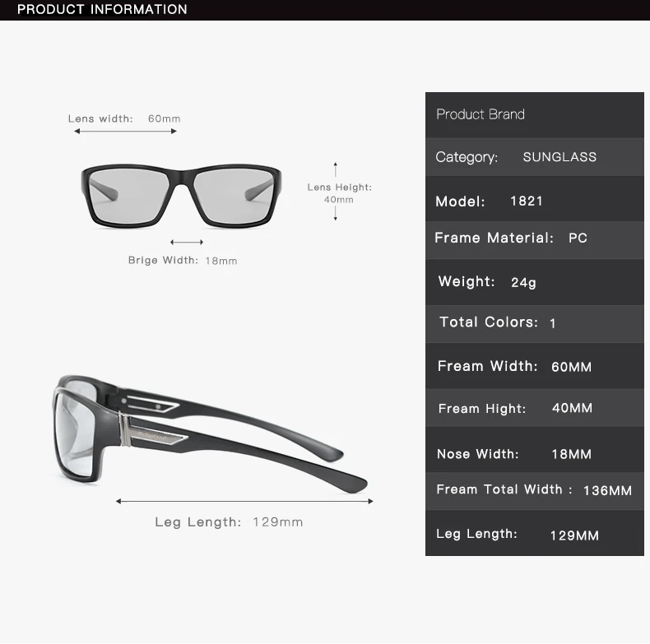
Task: Click the Brige Width 18mm label
Action: [x=183, y=260]
